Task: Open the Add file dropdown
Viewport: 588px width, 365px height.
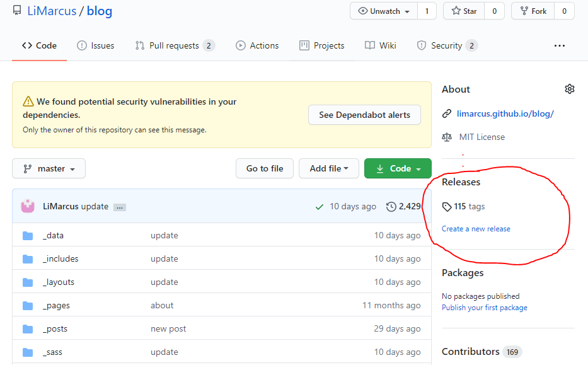Action: pos(329,168)
